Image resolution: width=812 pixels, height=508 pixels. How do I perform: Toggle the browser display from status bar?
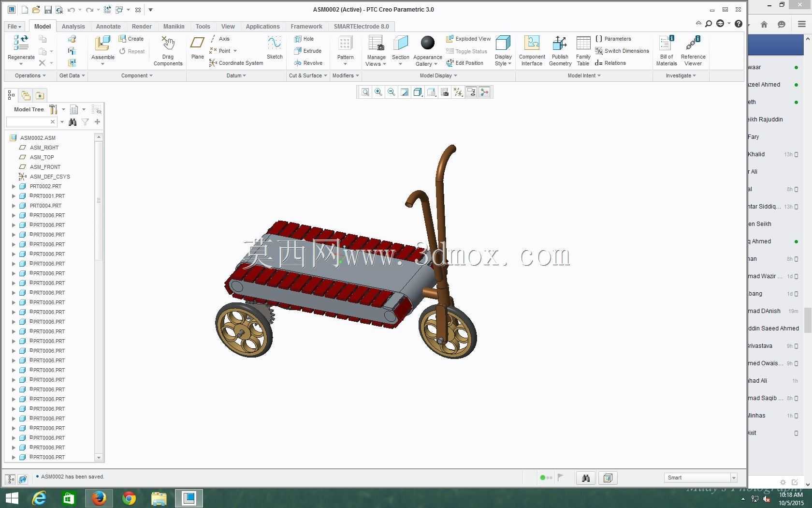23,479
